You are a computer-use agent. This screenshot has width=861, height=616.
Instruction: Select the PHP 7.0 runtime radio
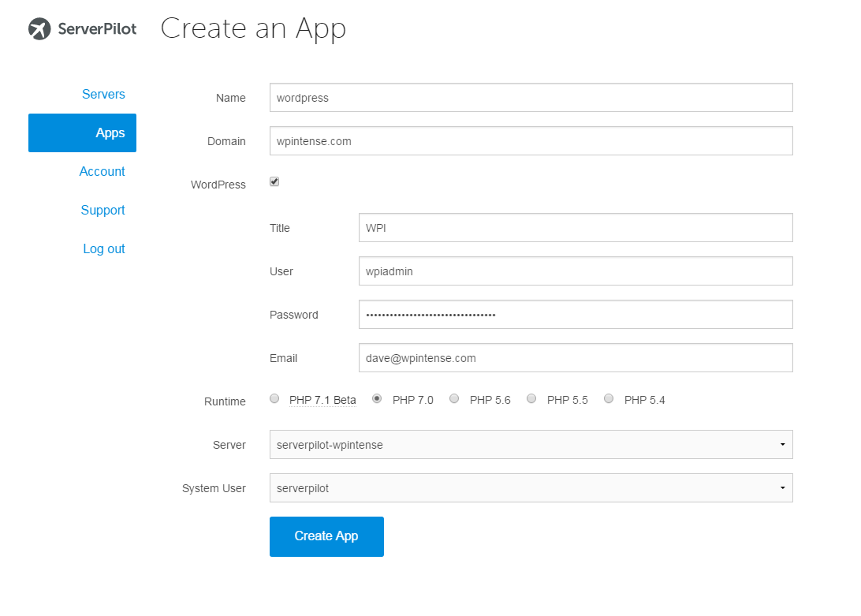pos(377,399)
